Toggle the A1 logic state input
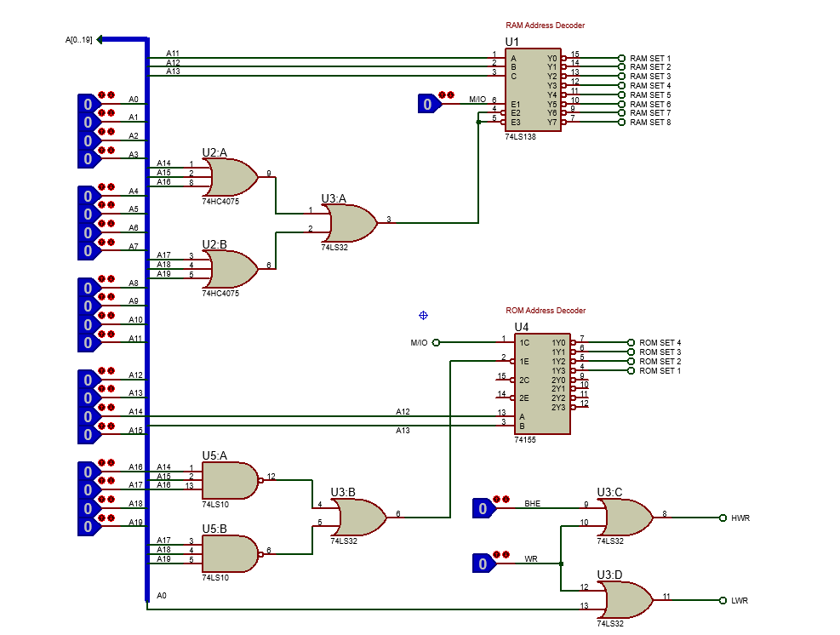This screenshot has width=840, height=635. [x=88, y=123]
